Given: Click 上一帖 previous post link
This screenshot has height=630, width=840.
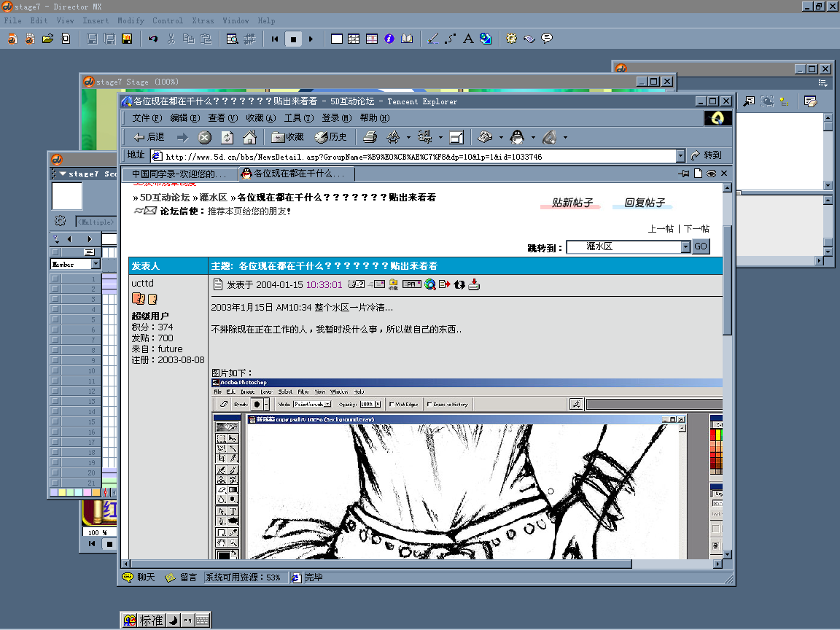Looking at the screenshot, I should [x=661, y=229].
